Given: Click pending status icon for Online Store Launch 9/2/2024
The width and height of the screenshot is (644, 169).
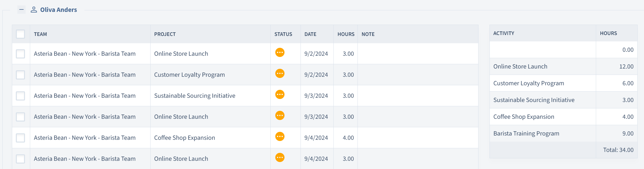Looking at the screenshot, I should tap(280, 52).
